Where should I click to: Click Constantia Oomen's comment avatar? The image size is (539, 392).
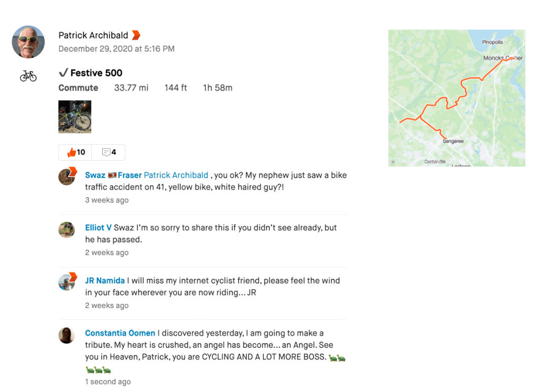tap(66, 335)
